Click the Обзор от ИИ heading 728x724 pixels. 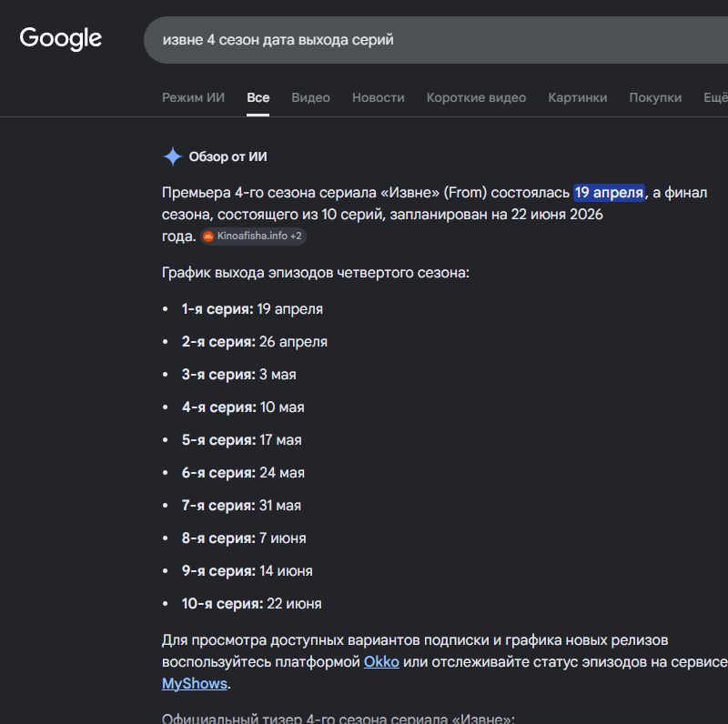click(x=228, y=156)
